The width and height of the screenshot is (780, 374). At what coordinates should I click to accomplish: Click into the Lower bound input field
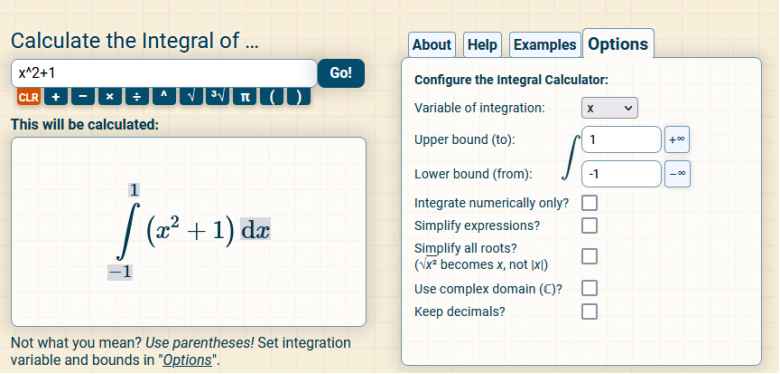pyautogui.click(x=621, y=174)
